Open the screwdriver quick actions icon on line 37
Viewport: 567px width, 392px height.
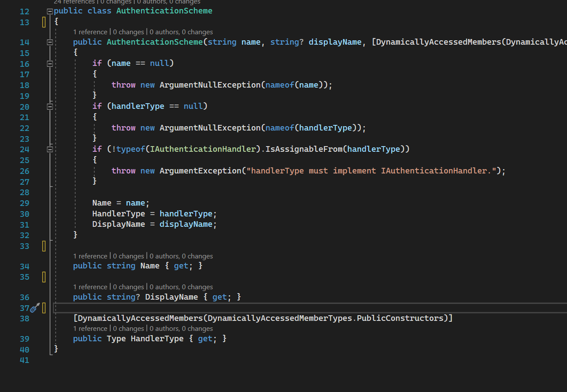(x=35, y=308)
